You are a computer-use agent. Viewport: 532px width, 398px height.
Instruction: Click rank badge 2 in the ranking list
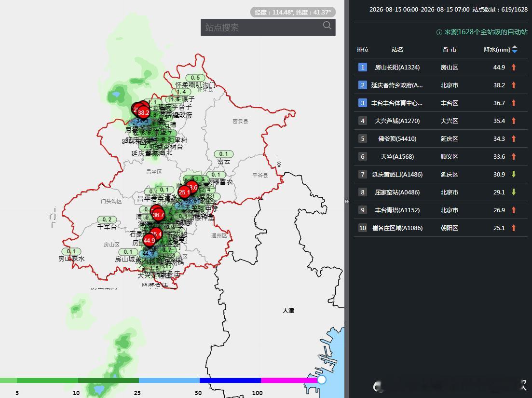tap(362, 85)
